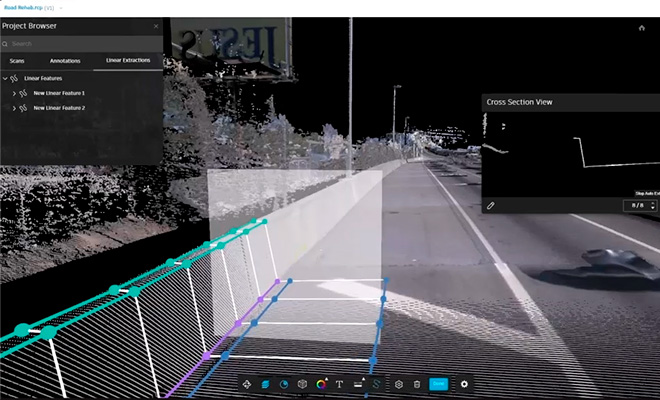The width and height of the screenshot is (660, 400).
Task: Click the trash delete icon
Action: tap(416, 384)
